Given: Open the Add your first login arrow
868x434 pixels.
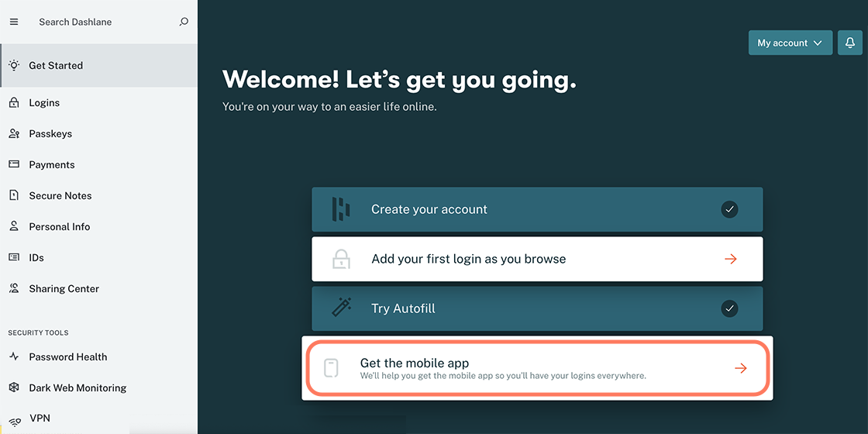Looking at the screenshot, I should 731,259.
